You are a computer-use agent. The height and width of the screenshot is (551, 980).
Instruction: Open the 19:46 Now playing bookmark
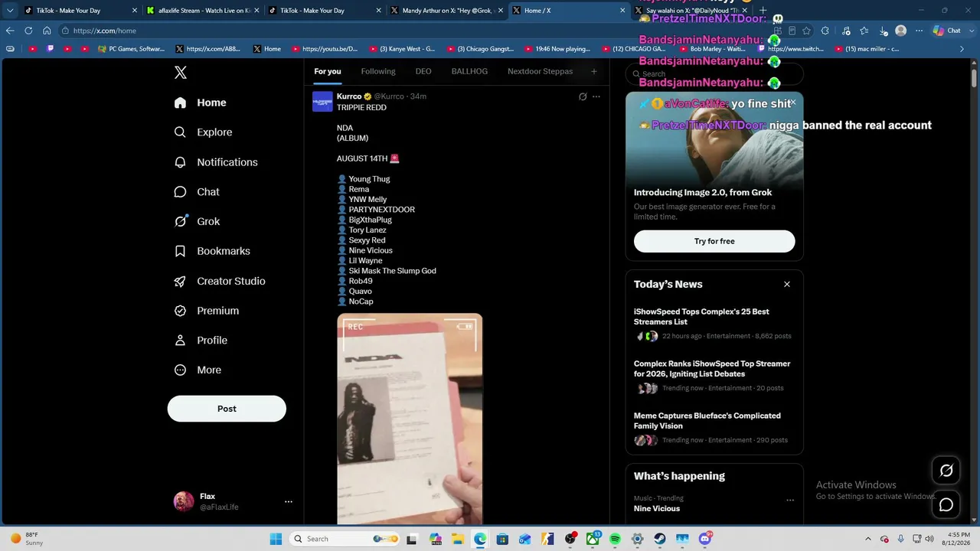[557, 49]
